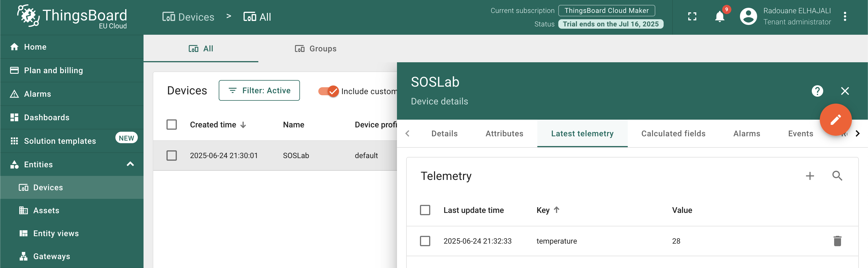Open Dashboards in the sidebar
This screenshot has width=868, height=268.
pyautogui.click(x=72, y=118)
